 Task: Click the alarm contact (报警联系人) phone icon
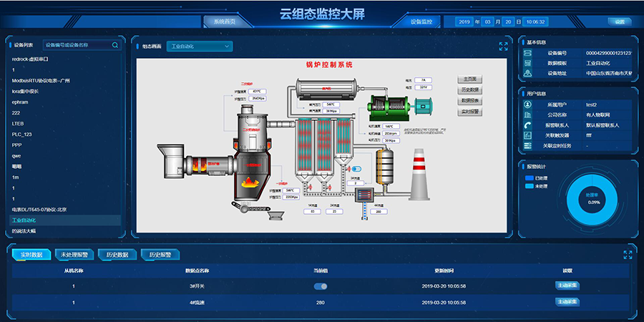[x=527, y=125]
